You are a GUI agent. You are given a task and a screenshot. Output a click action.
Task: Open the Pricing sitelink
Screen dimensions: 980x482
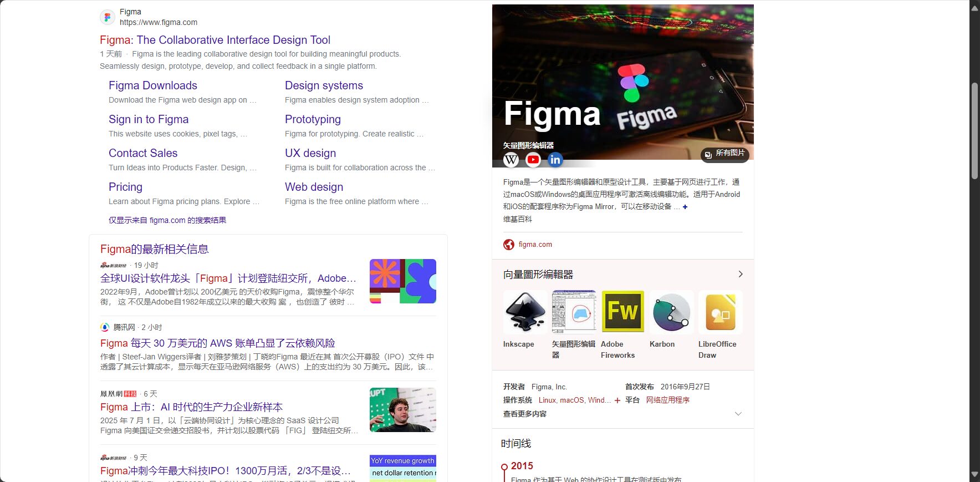point(125,187)
